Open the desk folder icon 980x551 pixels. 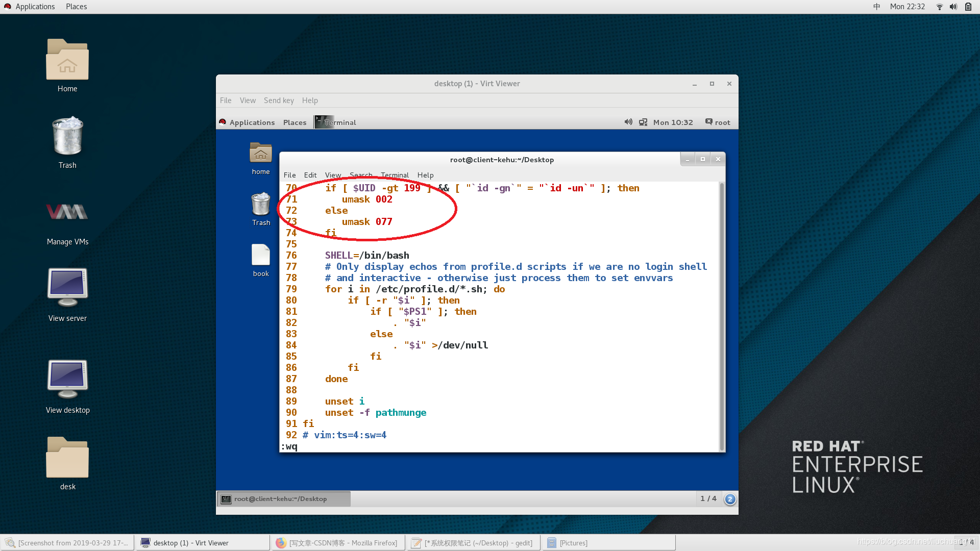click(67, 457)
